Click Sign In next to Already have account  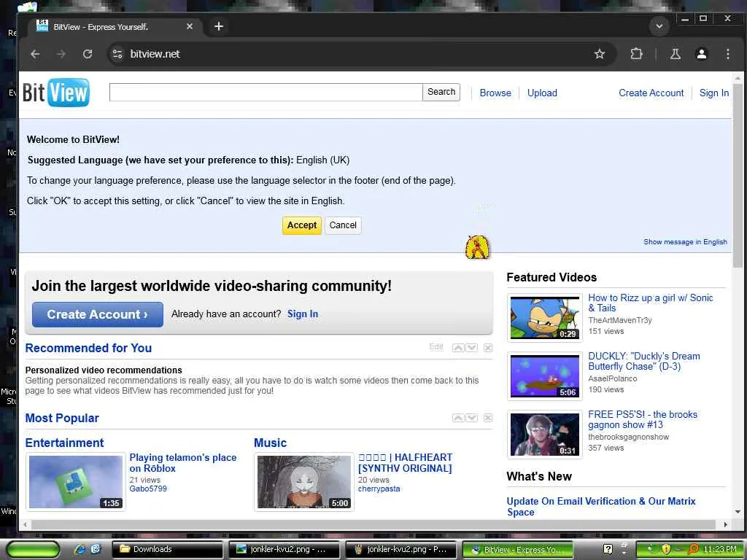[303, 314]
